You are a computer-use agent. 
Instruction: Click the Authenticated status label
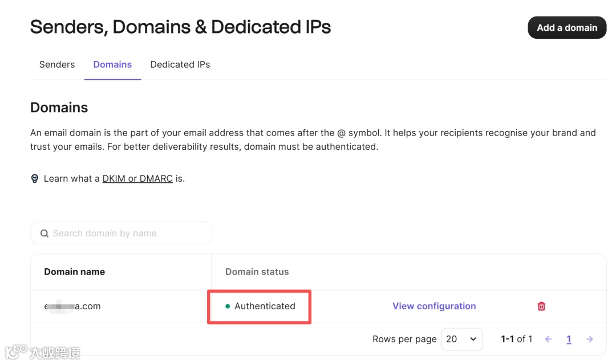pos(265,306)
